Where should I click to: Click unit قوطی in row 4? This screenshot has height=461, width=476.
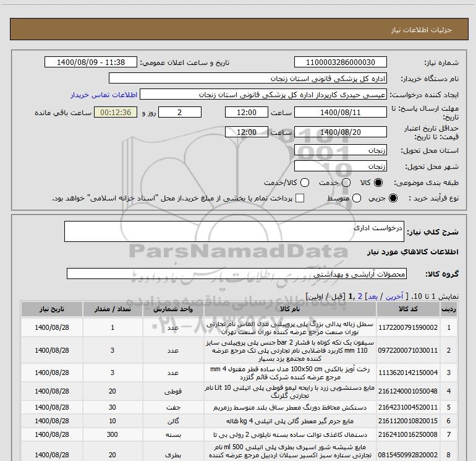click(173, 392)
